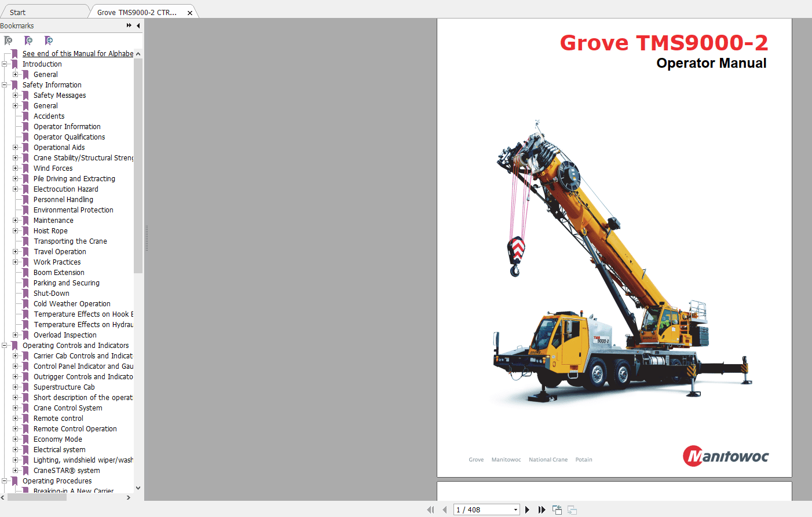Click the alphabetical index link at top

coord(78,53)
